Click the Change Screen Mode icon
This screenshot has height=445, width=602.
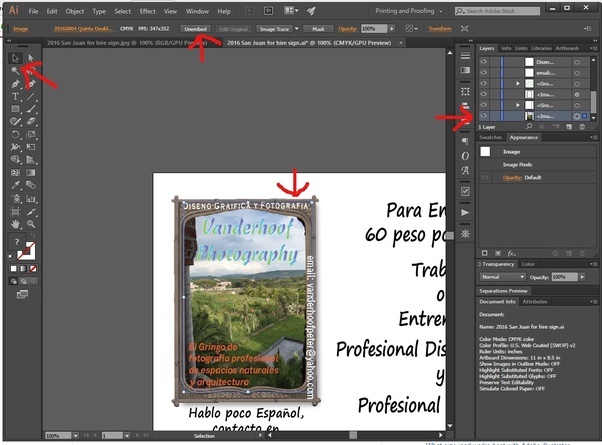point(22,294)
